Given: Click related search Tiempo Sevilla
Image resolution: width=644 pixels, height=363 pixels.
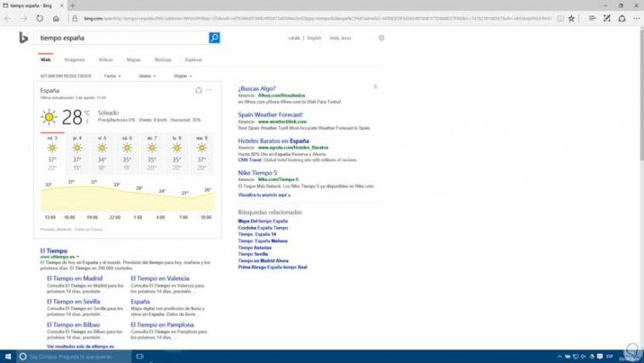Looking at the screenshot, I should point(253,254).
